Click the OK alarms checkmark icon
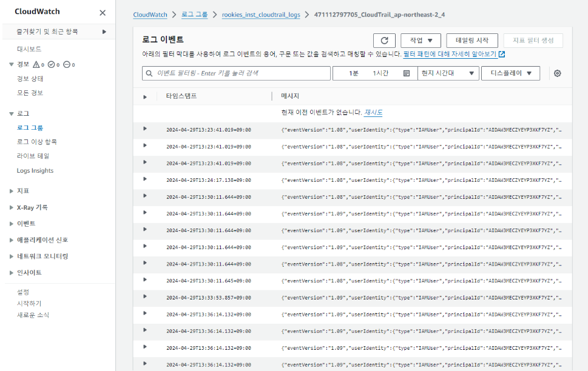Image resolution: width=588 pixels, height=371 pixels. (x=52, y=64)
